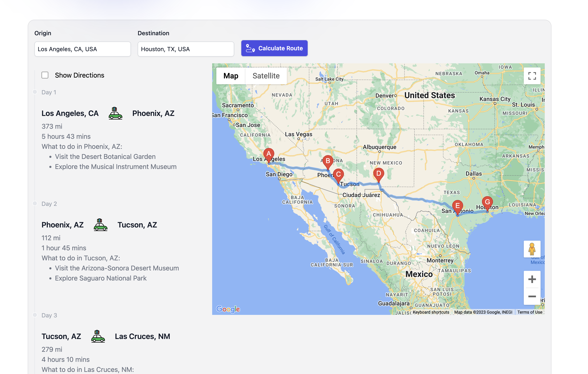Click 'Explore the Musical Instrument Museum'

116,167
